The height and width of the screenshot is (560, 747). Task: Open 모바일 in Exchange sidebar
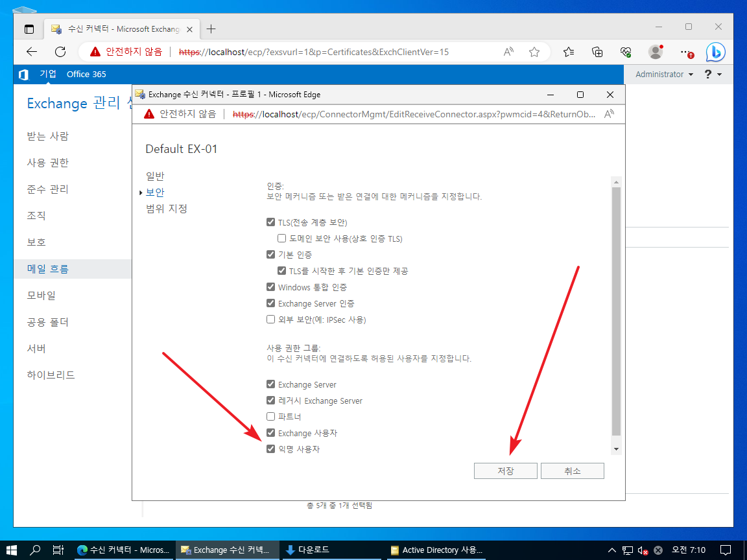coord(41,296)
